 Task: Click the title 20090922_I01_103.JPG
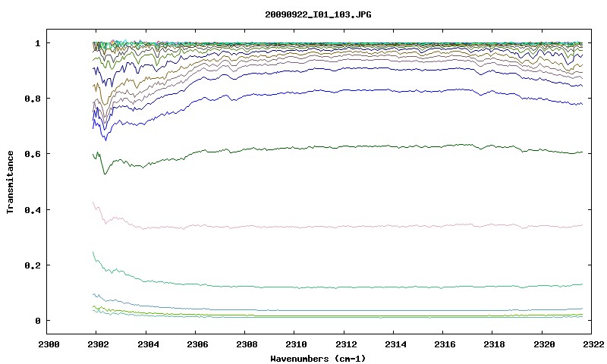(x=318, y=14)
